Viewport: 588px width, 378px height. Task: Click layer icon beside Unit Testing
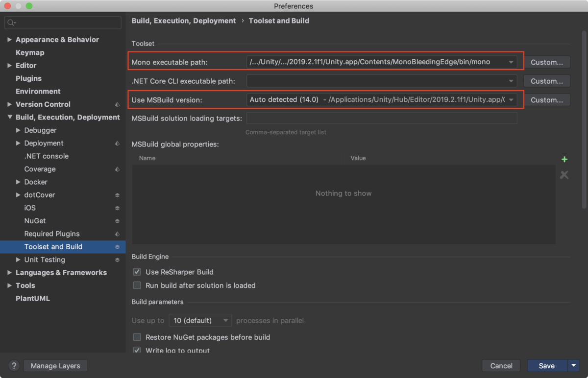(x=117, y=260)
